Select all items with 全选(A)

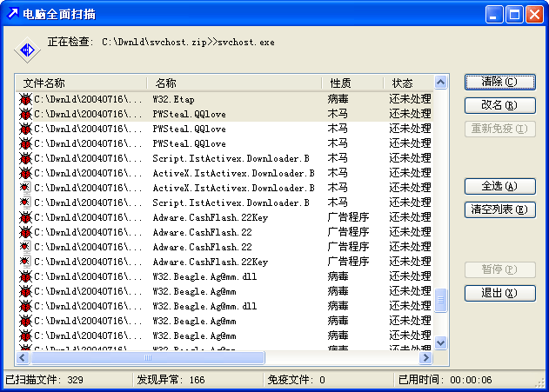(x=499, y=186)
